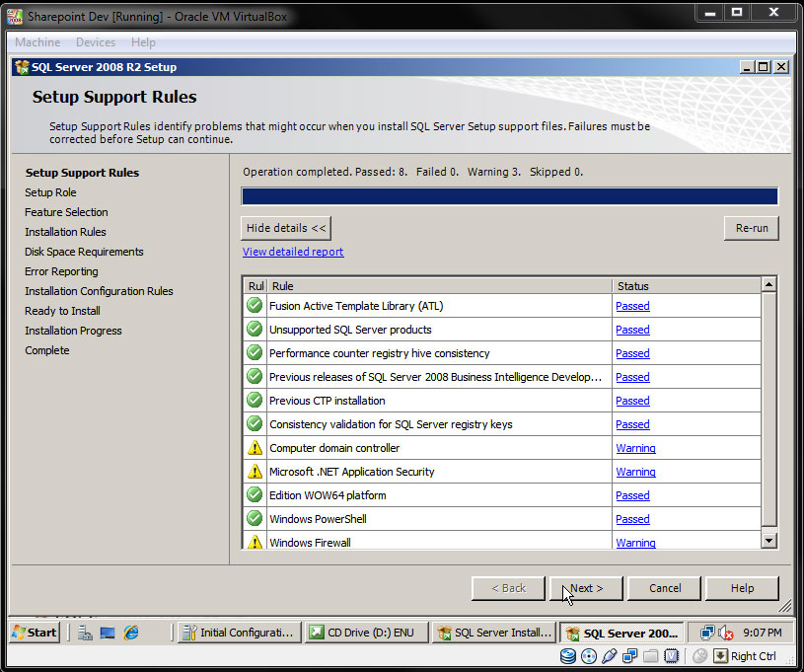Open Server Manager from quick launch

pos(85,633)
